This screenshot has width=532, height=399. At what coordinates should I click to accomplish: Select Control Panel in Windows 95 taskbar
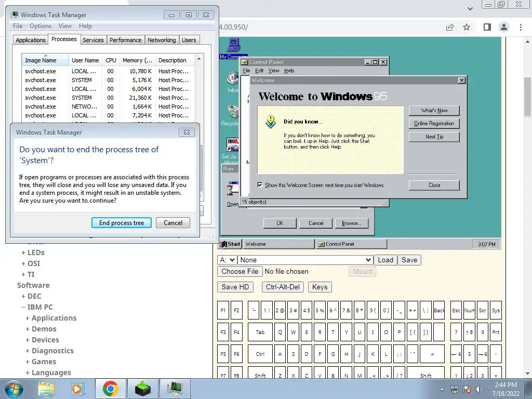click(x=352, y=244)
